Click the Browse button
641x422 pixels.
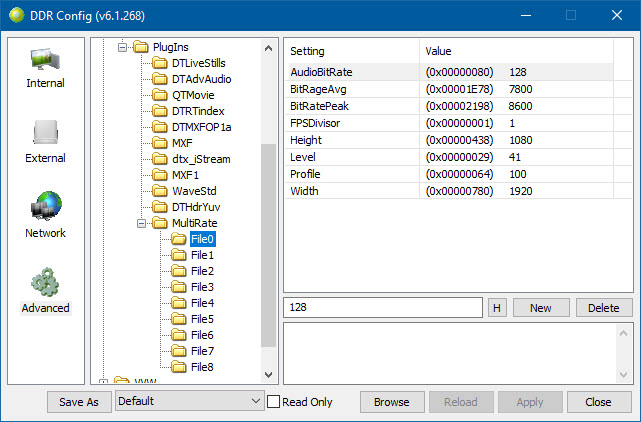click(392, 402)
